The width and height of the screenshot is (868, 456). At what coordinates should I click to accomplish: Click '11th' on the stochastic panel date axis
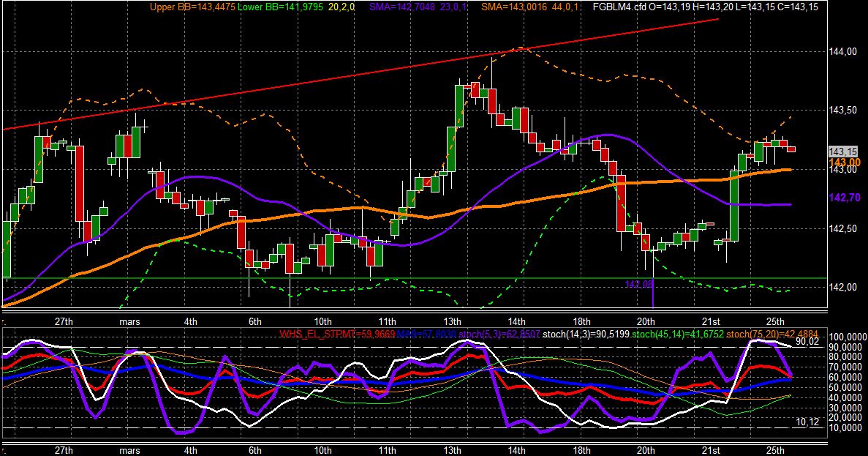387,450
